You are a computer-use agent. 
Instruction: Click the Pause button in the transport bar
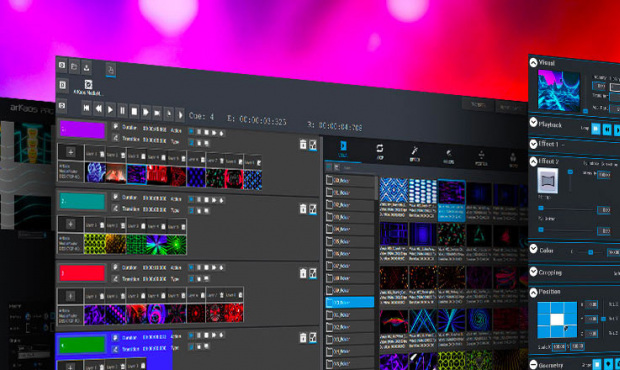(122, 111)
